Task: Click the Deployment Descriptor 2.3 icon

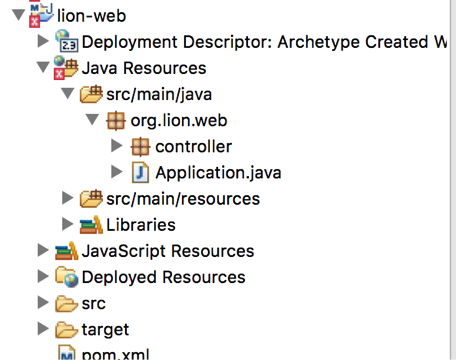Action: 67,41
